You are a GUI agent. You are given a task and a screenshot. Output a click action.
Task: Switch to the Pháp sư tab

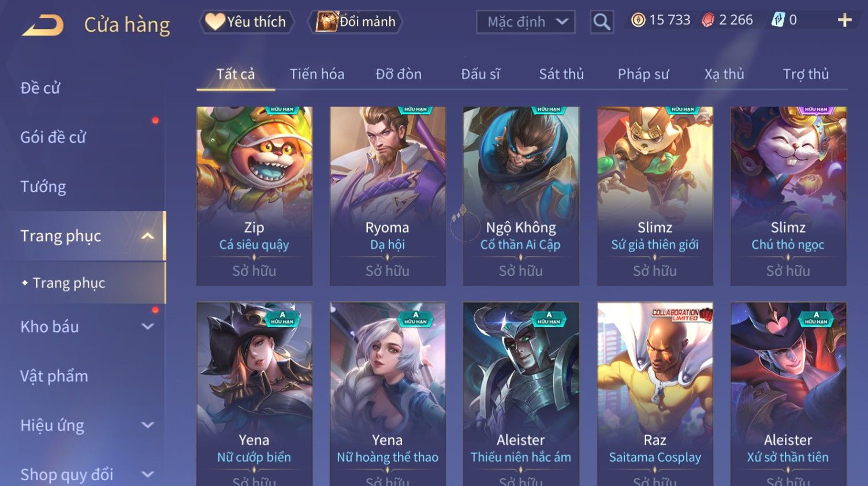click(643, 74)
